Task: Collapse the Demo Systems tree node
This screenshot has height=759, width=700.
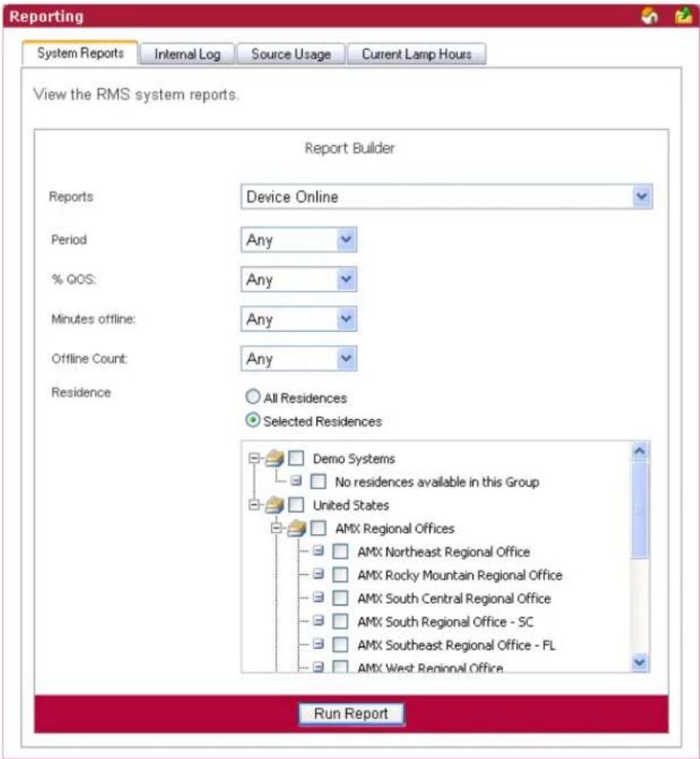Action: point(254,457)
